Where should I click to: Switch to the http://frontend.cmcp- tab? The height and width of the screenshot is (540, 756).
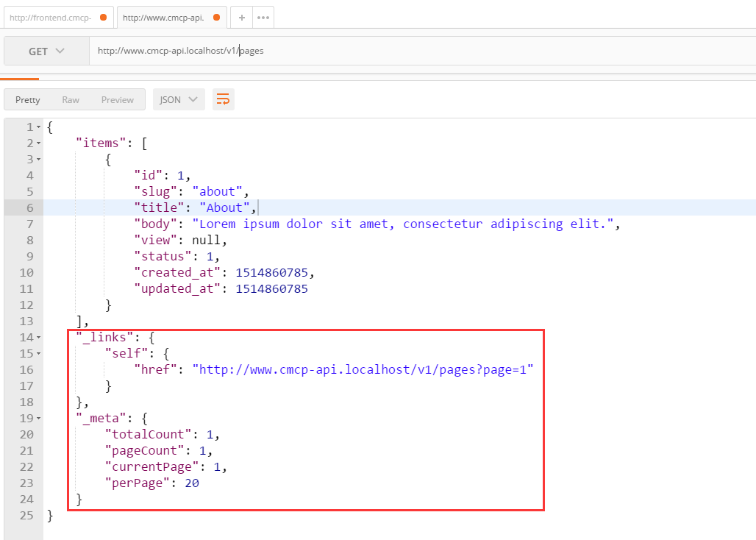coord(50,18)
